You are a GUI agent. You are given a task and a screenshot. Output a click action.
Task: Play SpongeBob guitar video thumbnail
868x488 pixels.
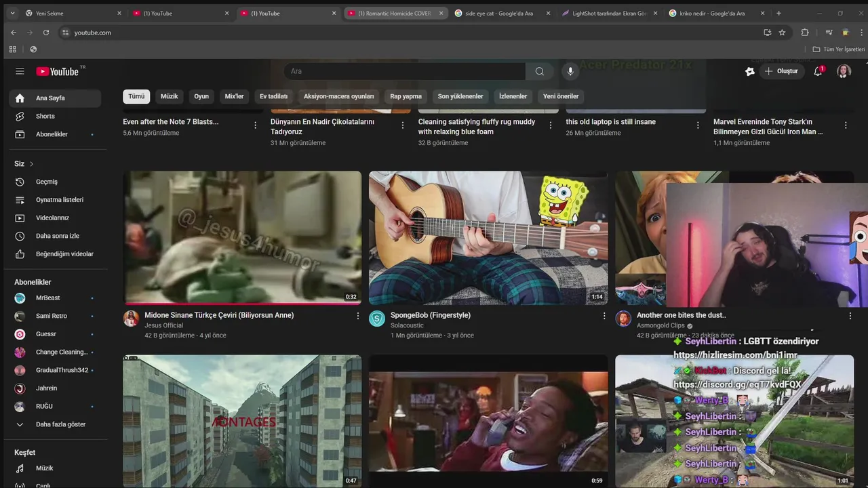click(488, 237)
